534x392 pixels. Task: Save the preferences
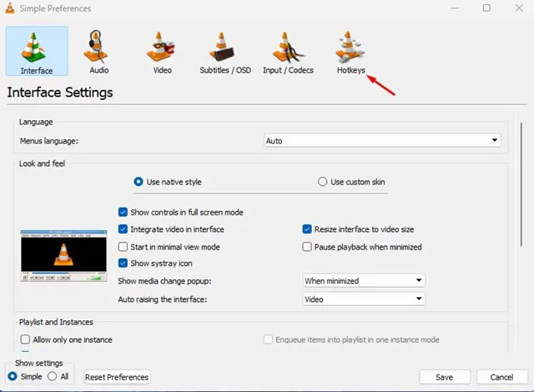(445, 377)
